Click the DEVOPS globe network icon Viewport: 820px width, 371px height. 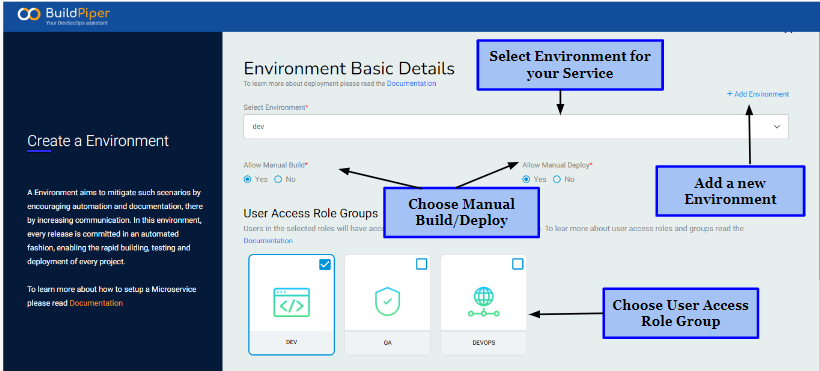(483, 302)
